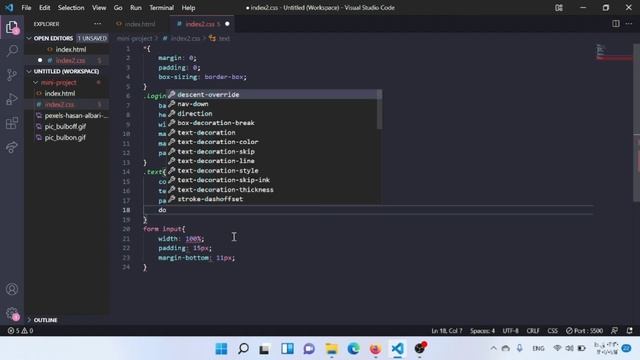
Task: Open Windows Start menu
Action: (x=221, y=349)
